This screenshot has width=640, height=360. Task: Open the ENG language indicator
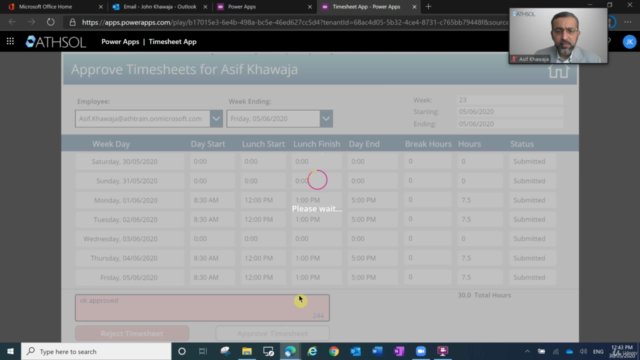click(598, 351)
